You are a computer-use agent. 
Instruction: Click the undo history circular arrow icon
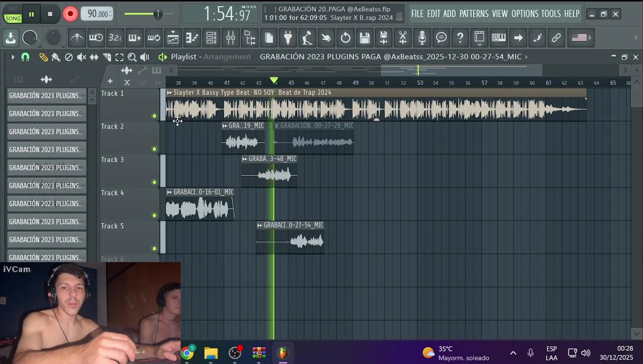(x=345, y=37)
